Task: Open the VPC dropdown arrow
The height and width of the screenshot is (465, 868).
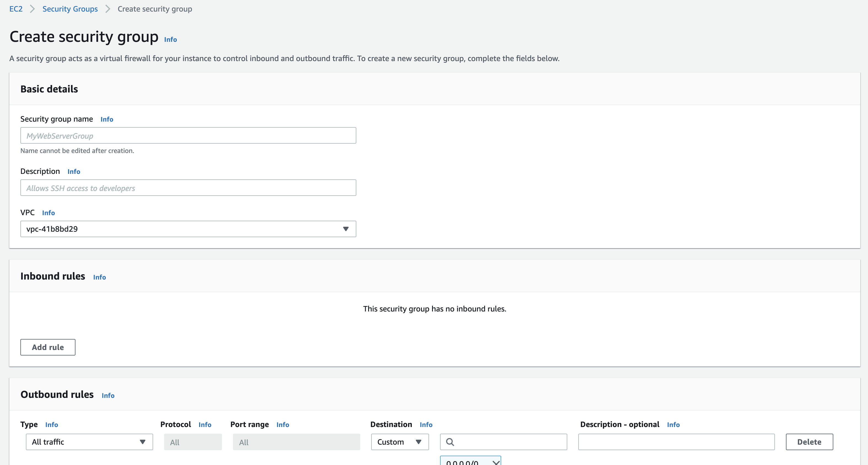Action: click(x=345, y=229)
